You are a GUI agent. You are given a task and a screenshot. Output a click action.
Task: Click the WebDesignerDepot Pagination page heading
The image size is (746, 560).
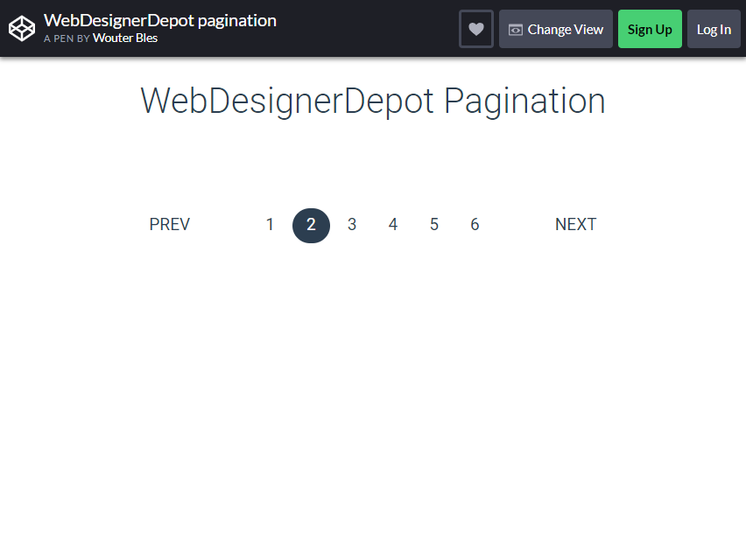[373, 101]
